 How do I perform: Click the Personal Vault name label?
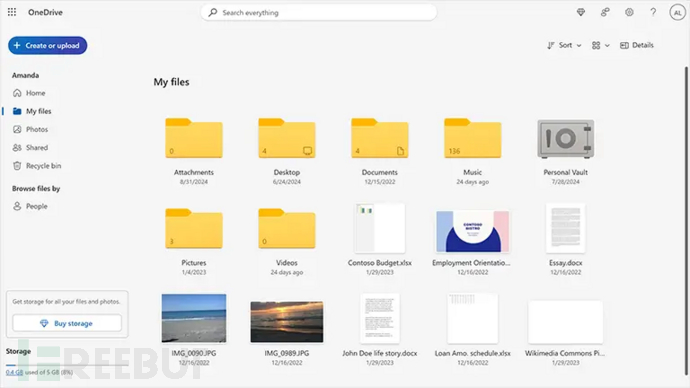tap(565, 172)
